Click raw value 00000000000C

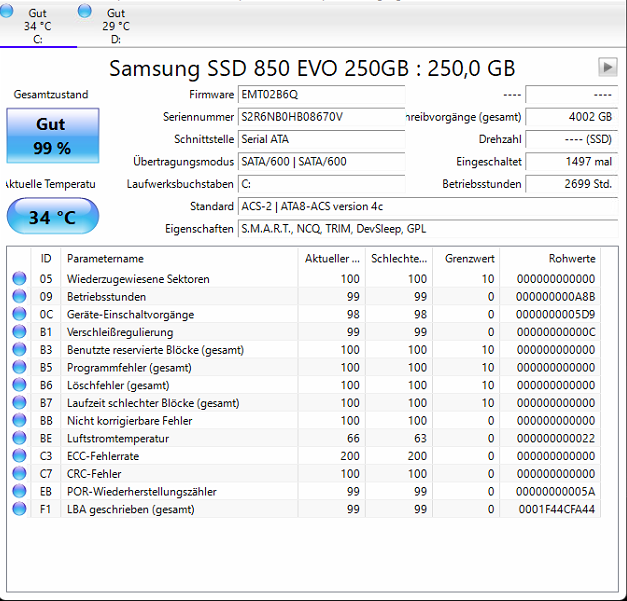pos(556,332)
